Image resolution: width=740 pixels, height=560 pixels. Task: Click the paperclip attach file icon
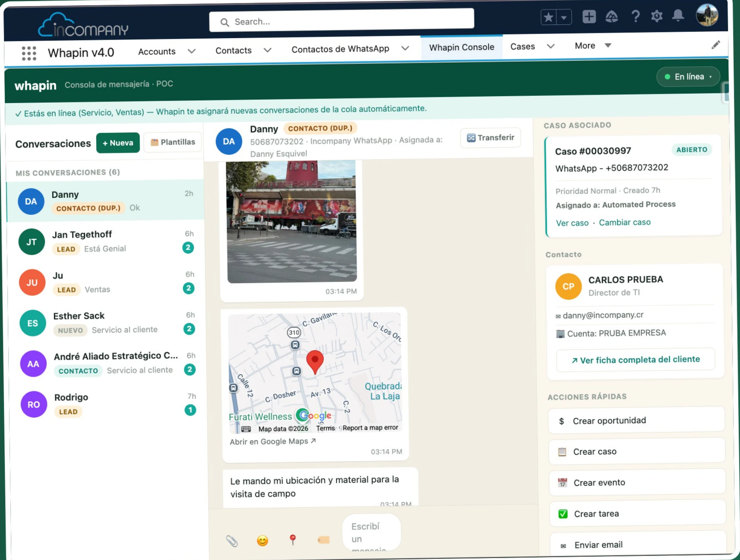(232, 541)
